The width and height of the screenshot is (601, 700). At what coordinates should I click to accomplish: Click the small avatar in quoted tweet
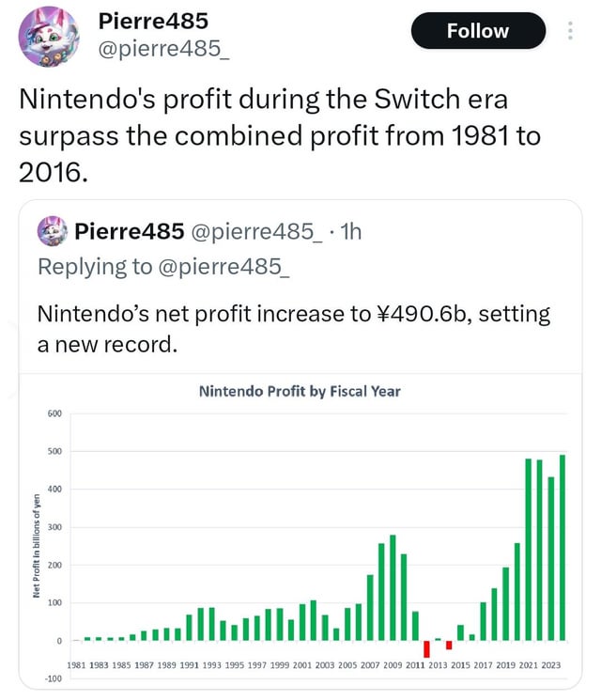[x=53, y=231]
